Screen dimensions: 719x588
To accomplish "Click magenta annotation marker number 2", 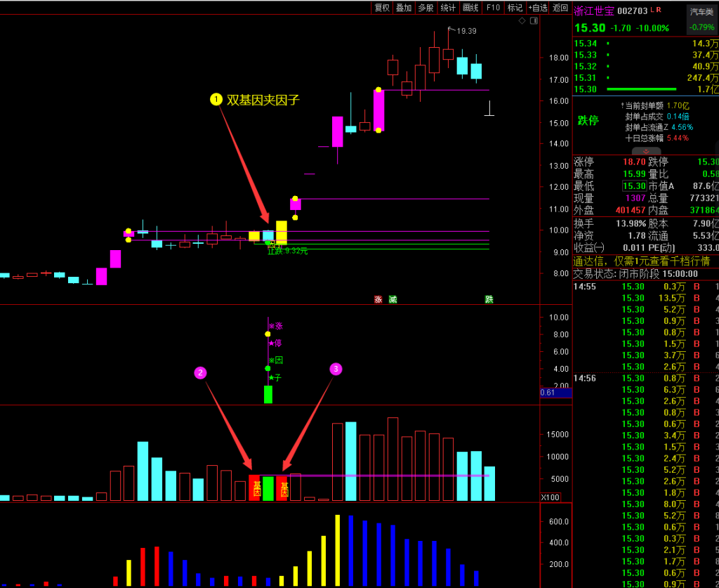I will point(200,372).
